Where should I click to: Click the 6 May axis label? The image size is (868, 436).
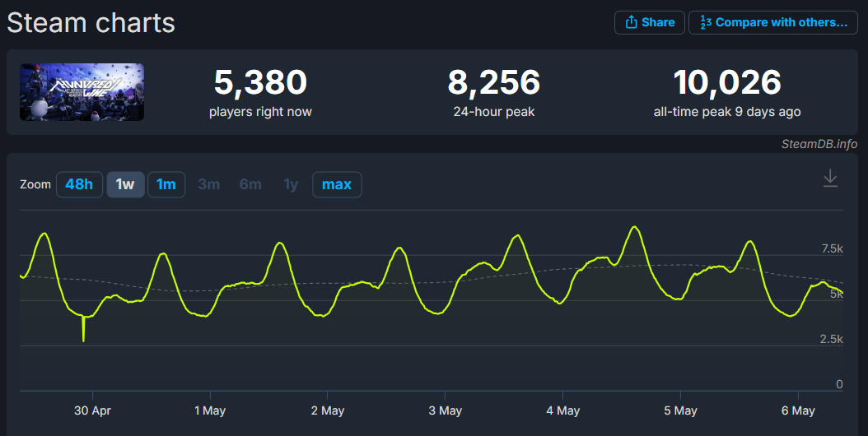pyautogui.click(x=798, y=410)
